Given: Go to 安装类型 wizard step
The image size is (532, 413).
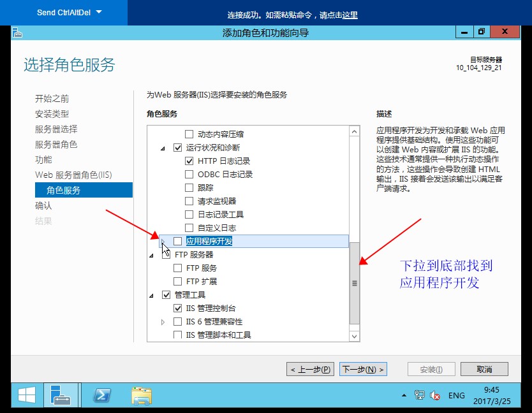Looking at the screenshot, I should 52,114.
